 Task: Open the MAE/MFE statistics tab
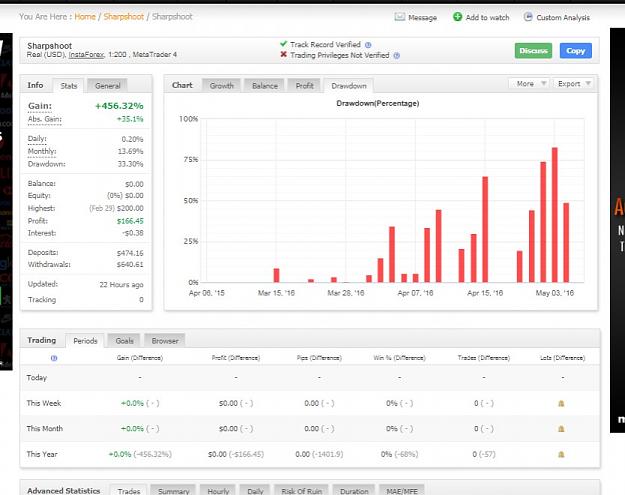pos(402,491)
